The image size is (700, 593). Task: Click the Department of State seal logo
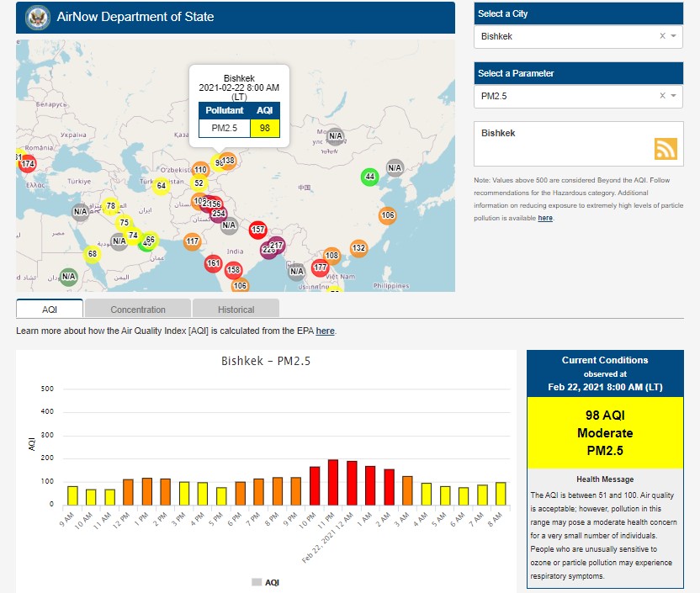tap(38, 17)
